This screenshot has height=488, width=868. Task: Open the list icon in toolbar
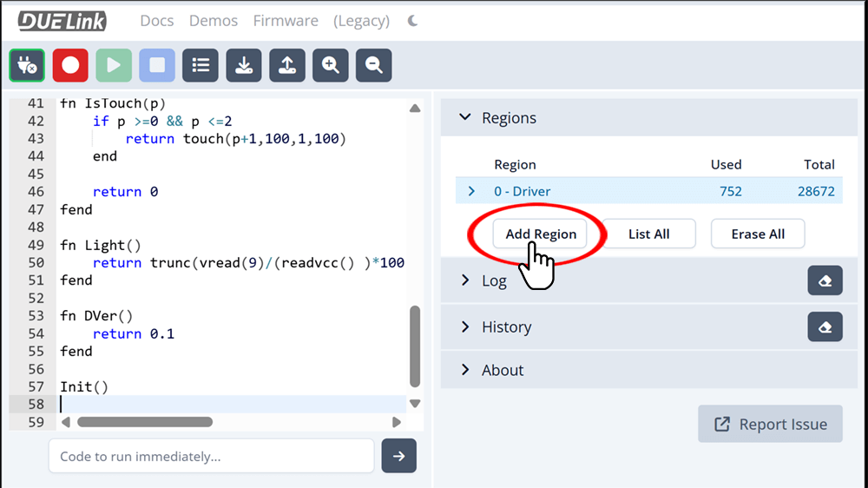201,65
